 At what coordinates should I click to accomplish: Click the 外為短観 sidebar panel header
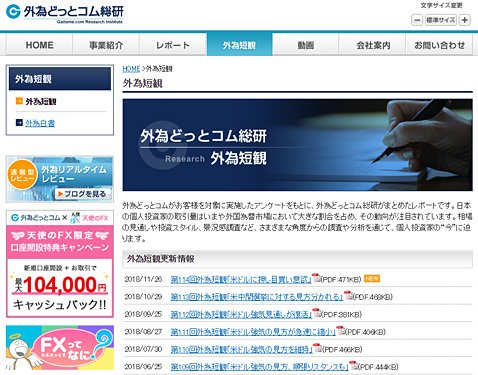click(60, 79)
